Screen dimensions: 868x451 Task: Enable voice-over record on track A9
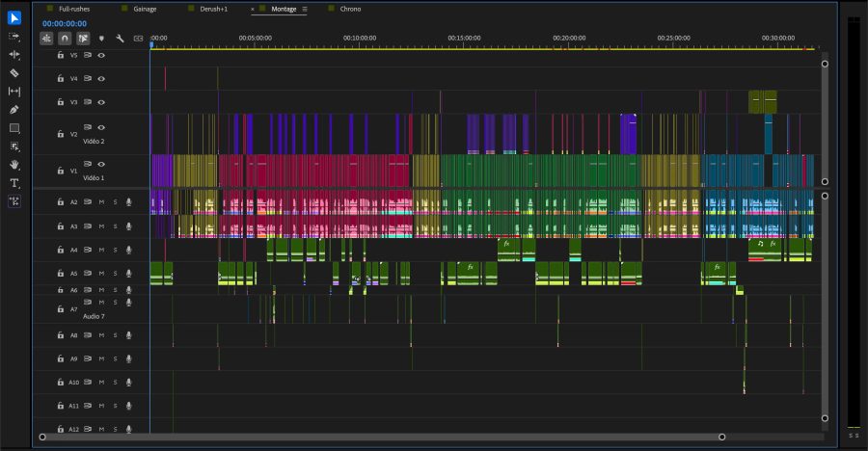coord(129,358)
